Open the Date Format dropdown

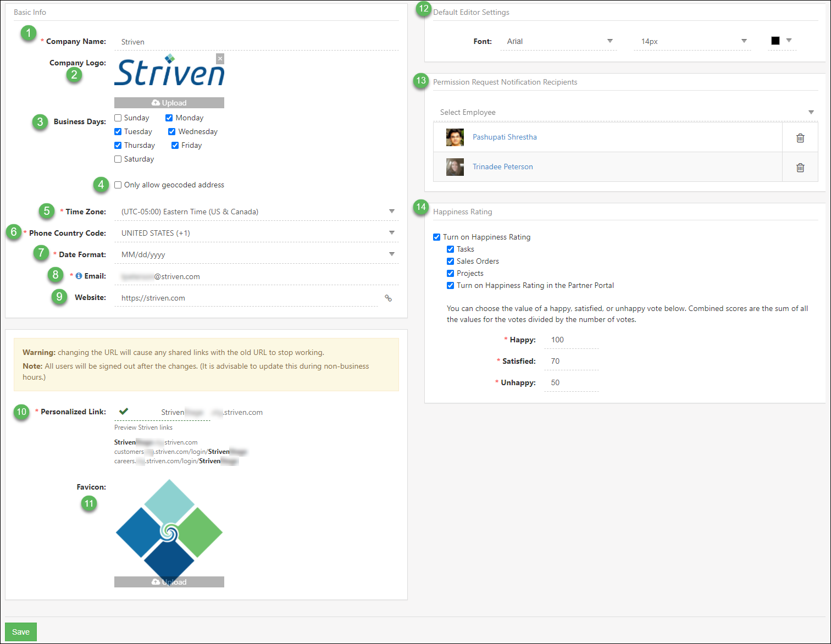pos(257,254)
